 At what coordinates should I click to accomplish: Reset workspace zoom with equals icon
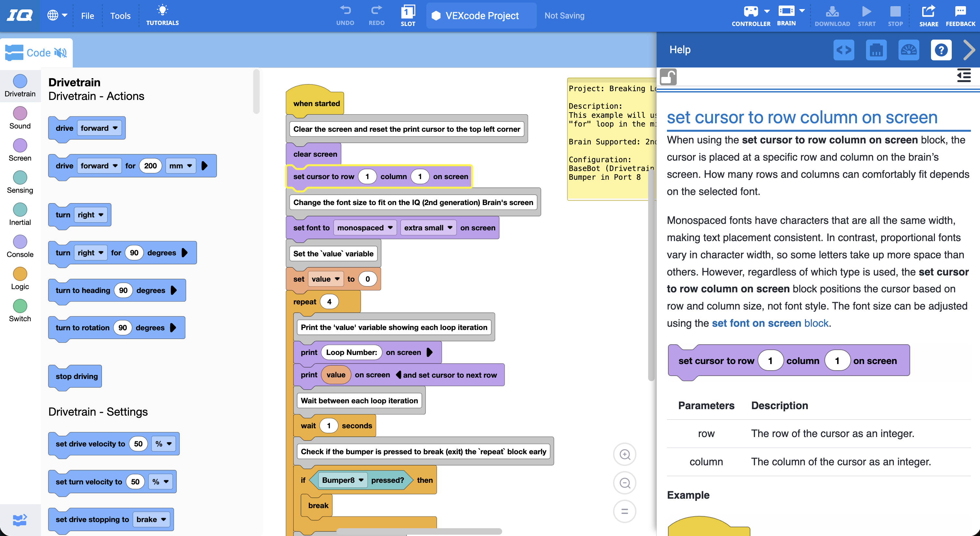click(625, 511)
